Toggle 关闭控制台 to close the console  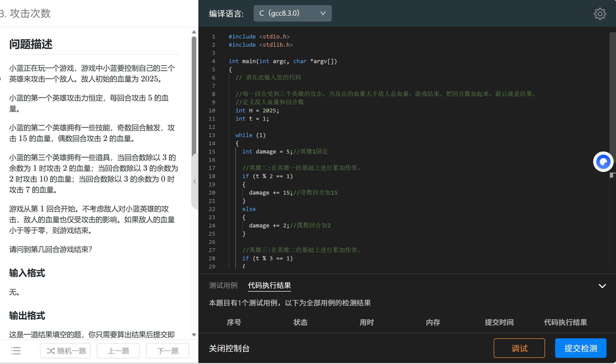coord(229,348)
